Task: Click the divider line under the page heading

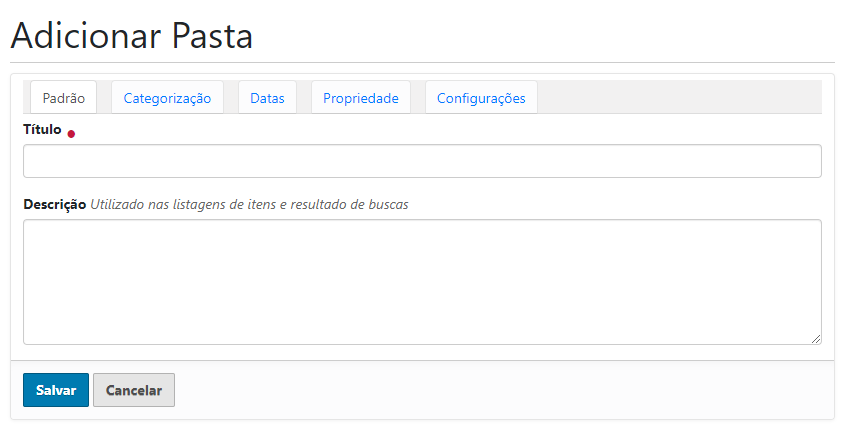Action: [422, 63]
